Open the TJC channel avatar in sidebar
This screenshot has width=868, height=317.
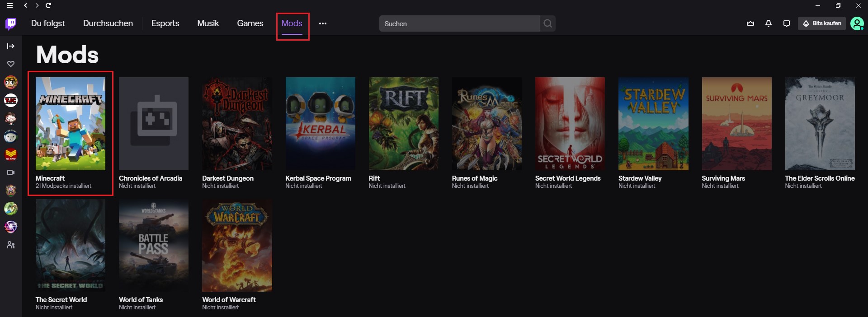tap(11, 100)
